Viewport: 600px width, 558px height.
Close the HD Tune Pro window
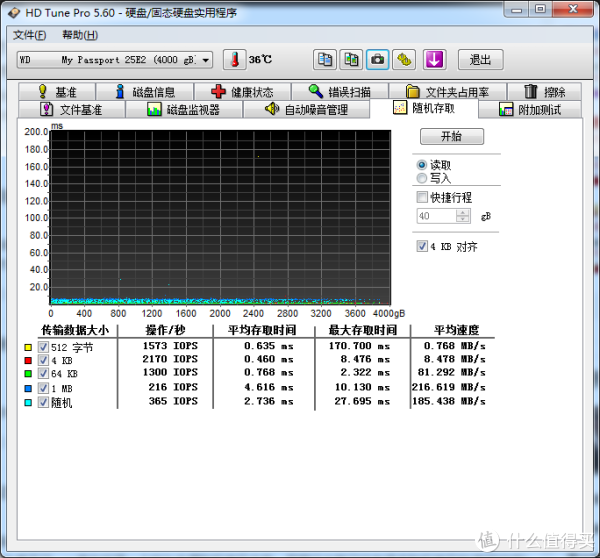click(x=573, y=9)
